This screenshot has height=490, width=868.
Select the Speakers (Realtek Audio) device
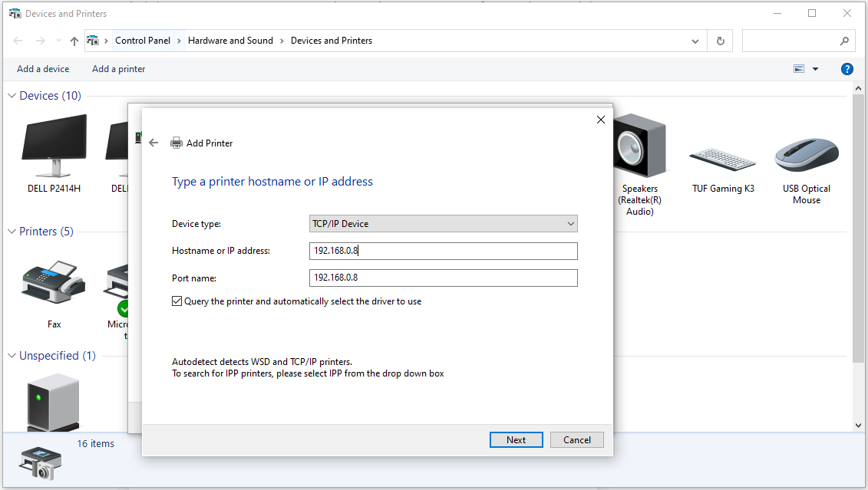[x=639, y=147]
